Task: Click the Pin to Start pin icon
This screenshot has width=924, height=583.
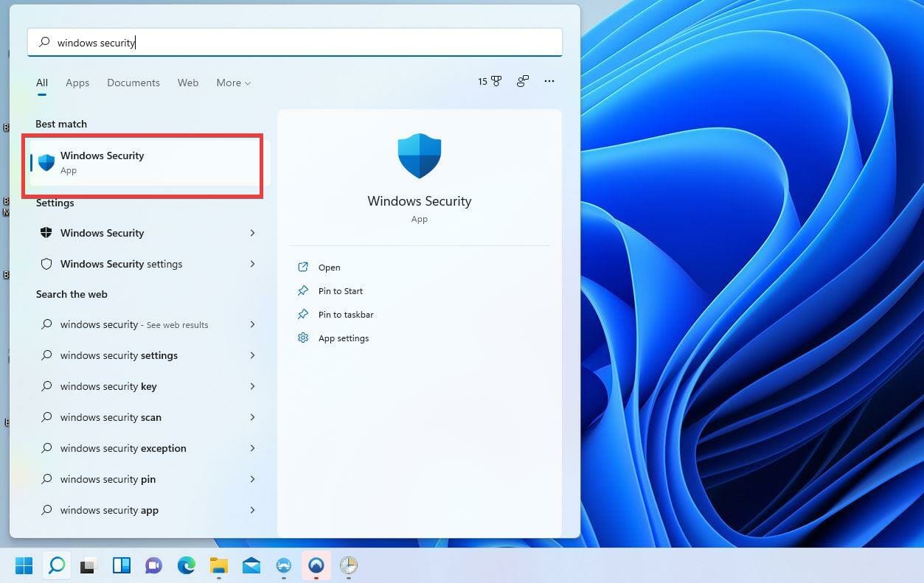Action: (303, 291)
